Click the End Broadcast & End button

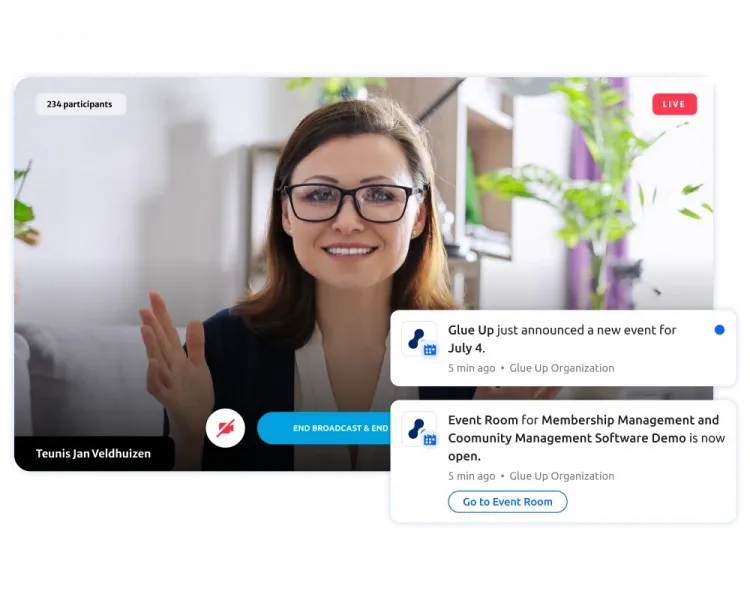(x=323, y=428)
